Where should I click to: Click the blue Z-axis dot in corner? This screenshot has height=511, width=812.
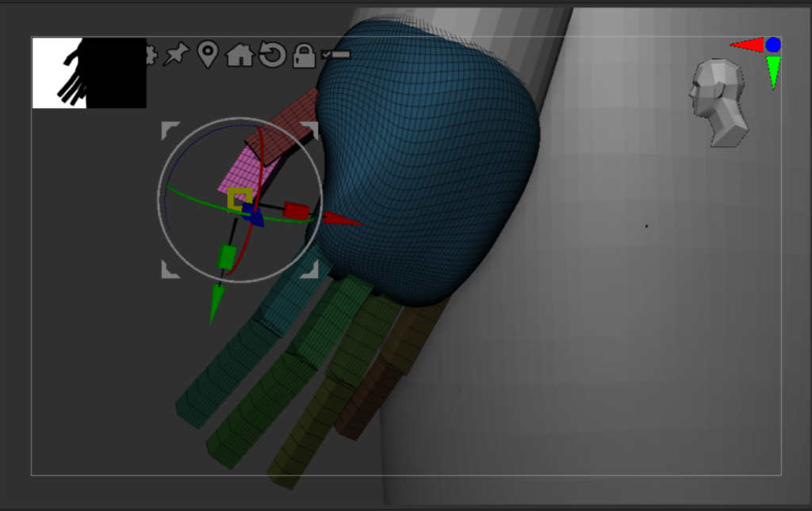773,45
